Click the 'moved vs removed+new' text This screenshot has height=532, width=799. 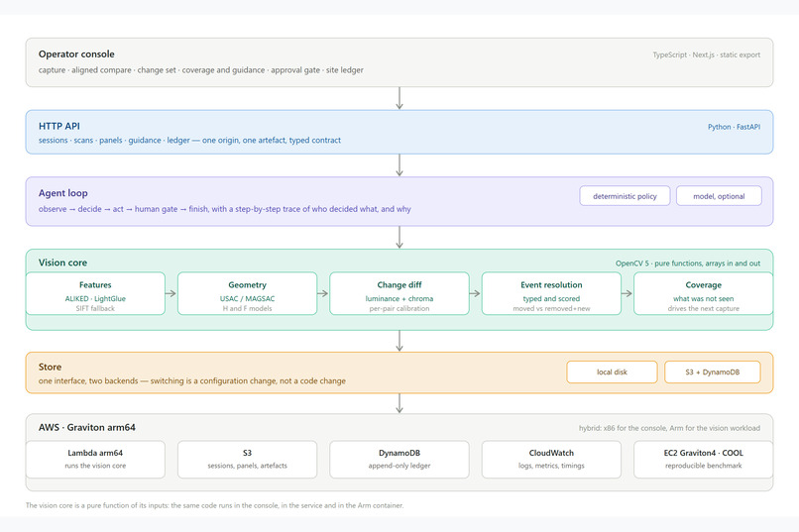click(x=551, y=308)
